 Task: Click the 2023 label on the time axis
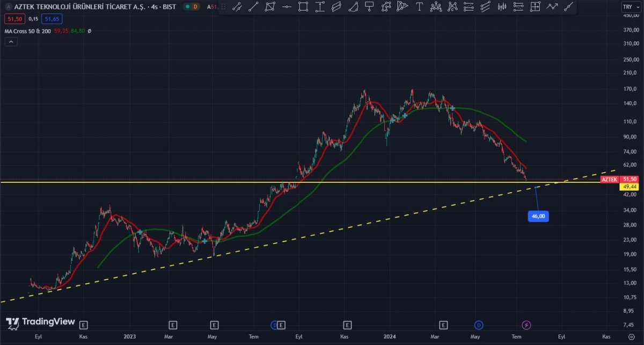[130, 336]
